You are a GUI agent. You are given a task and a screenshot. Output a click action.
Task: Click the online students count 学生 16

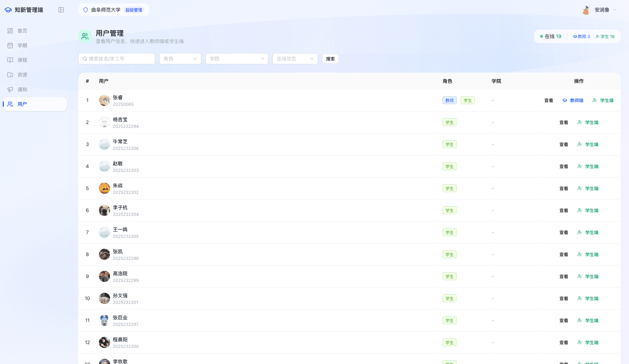[605, 37]
